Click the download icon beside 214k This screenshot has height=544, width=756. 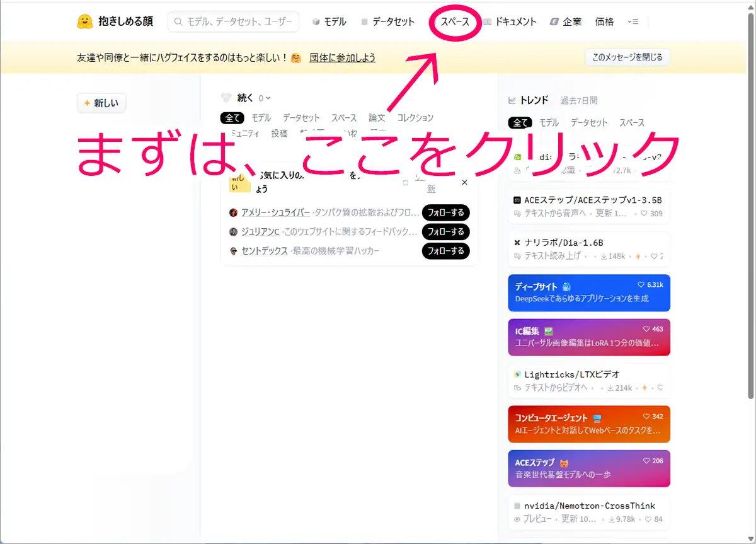tap(610, 388)
